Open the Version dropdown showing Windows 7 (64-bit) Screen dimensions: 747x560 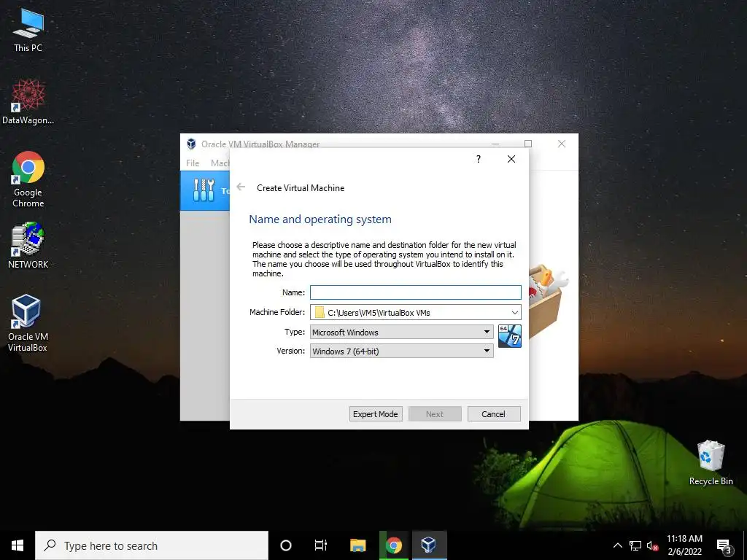coord(402,351)
